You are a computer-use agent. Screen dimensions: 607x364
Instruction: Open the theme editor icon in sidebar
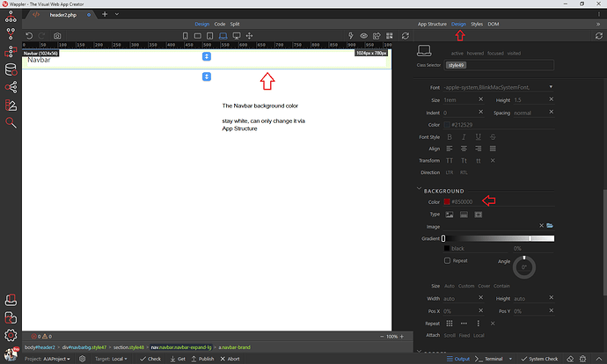[11, 105]
